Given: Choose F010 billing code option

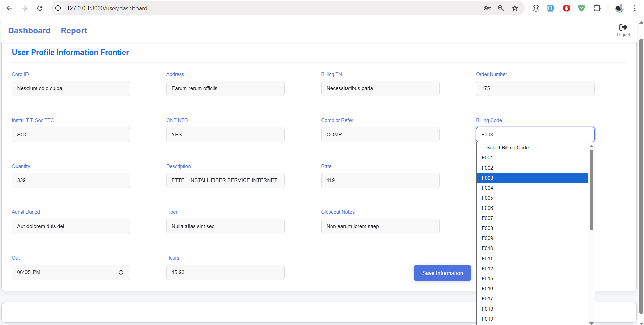Looking at the screenshot, I should click(x=487, y=248).
